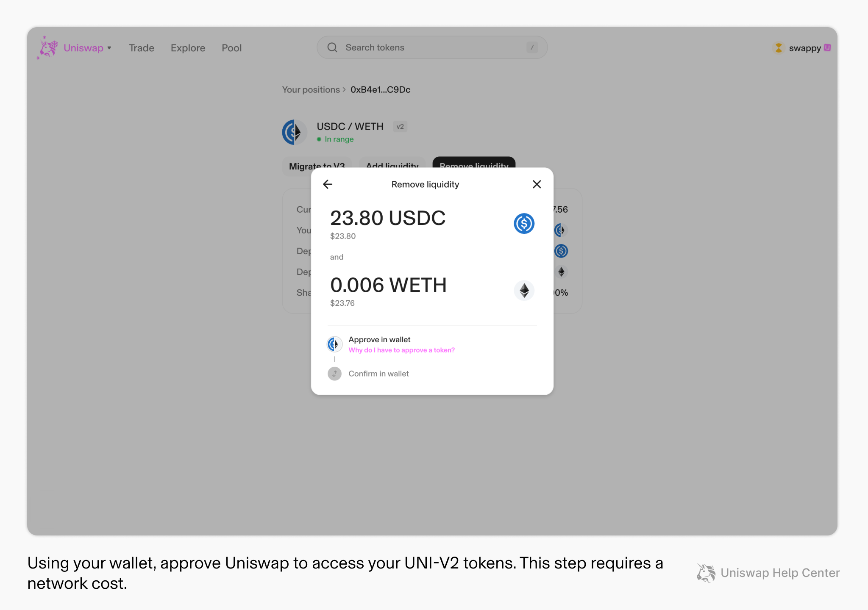Click the Remove liquidity button behind dialog
Image resolution: width=868 pixels, height=610 pixels.
point(474,163)
